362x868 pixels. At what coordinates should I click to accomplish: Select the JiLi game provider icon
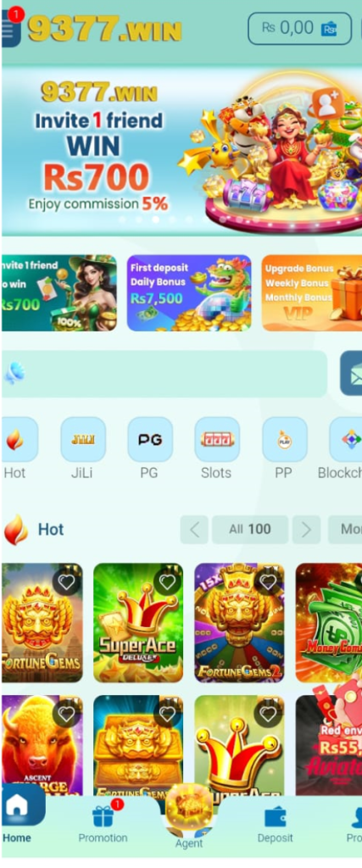(83, 439)
